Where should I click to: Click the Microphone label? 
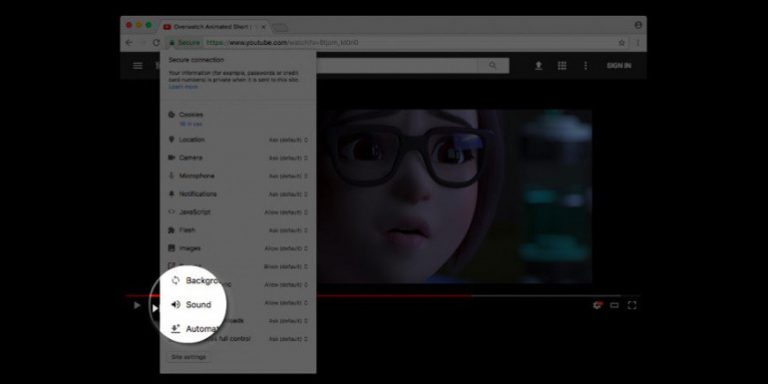tap(197, 176)
